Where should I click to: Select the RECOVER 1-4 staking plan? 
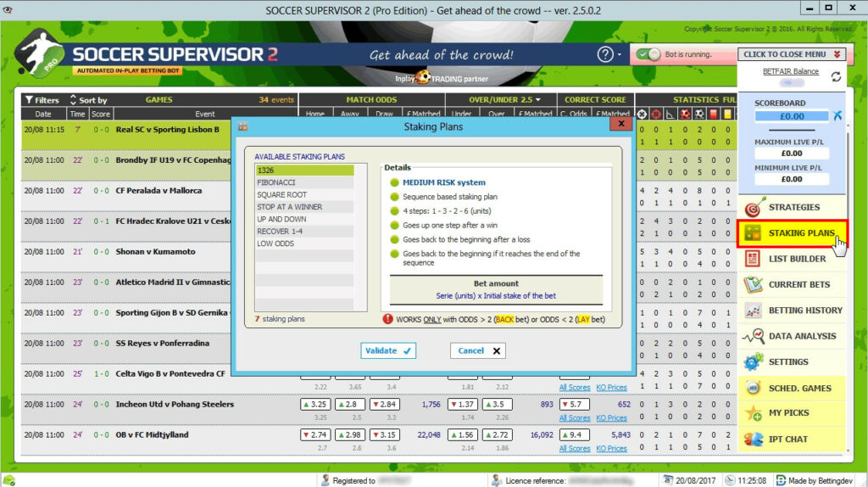(x=304, y=231)
